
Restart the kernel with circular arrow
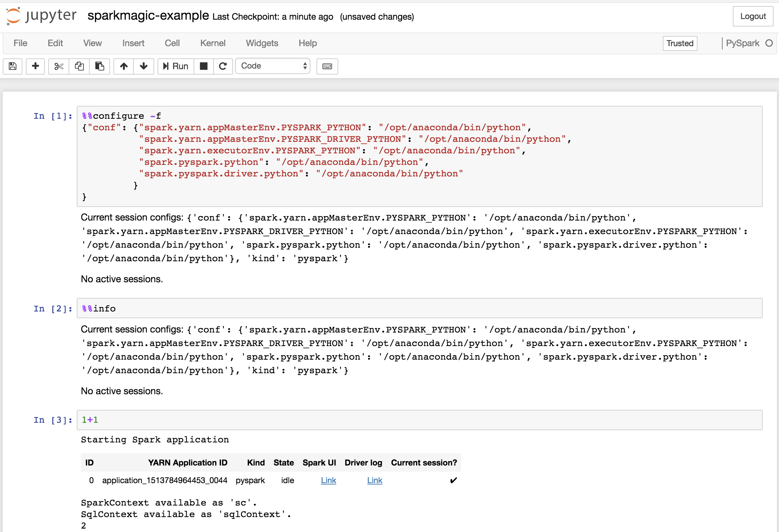click(223, 66)
